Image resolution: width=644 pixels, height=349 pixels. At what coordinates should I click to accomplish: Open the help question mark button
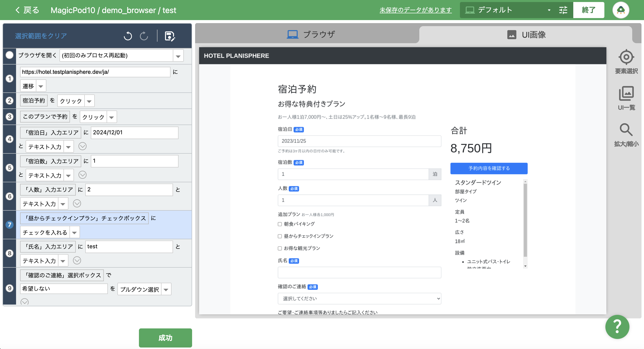coord(617,327)
